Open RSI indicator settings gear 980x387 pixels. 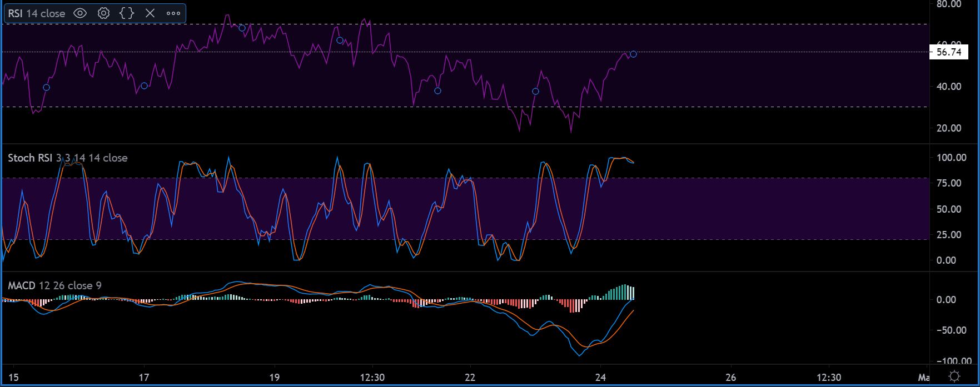103,13
